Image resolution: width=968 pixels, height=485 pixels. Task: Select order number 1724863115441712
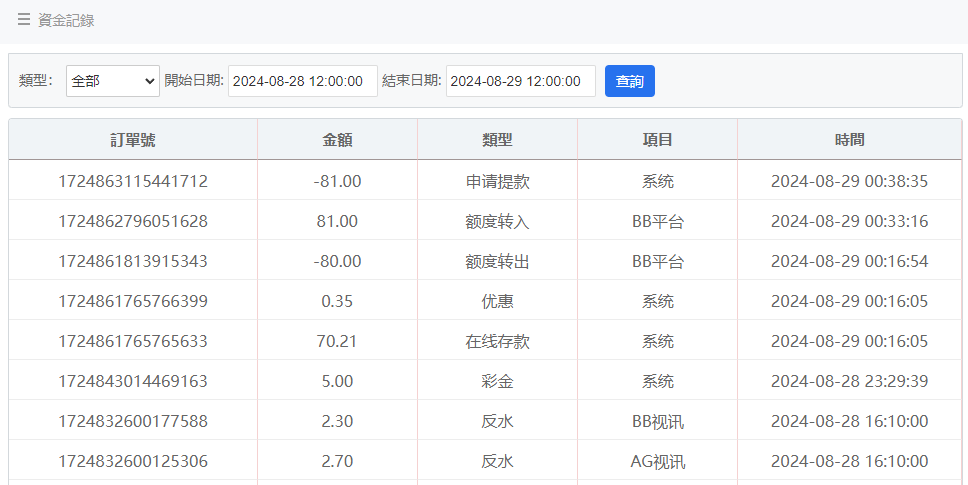coord(133,181)
